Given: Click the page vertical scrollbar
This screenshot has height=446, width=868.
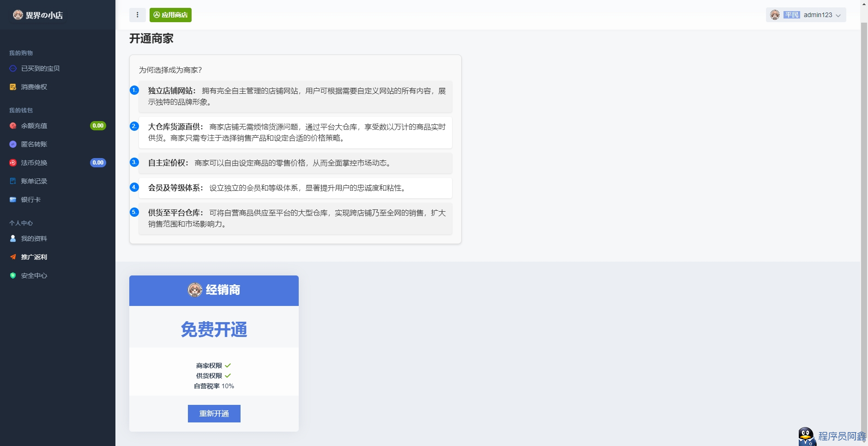Looking at the screenshot, I should tap(864, 222).
